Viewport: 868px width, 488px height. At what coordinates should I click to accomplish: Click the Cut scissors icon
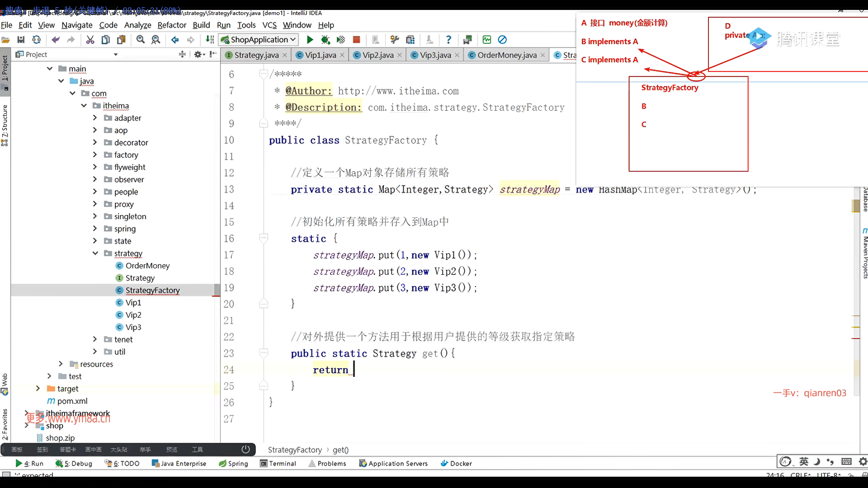click(x=90, y=40)
